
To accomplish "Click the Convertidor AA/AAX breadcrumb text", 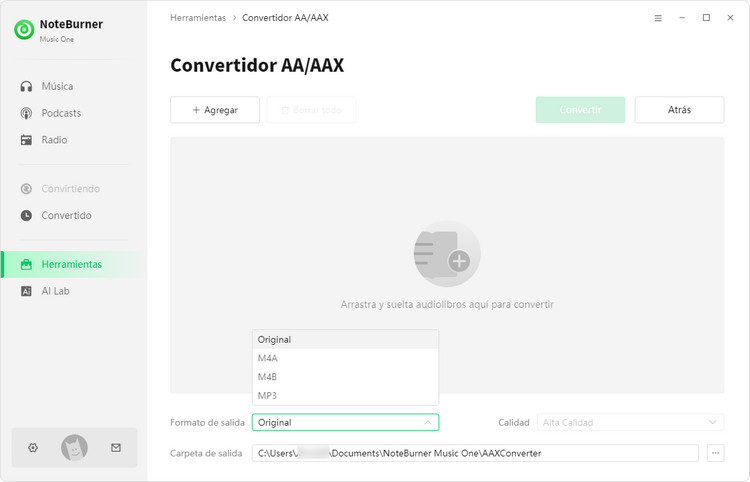I will tap(285, 18).
